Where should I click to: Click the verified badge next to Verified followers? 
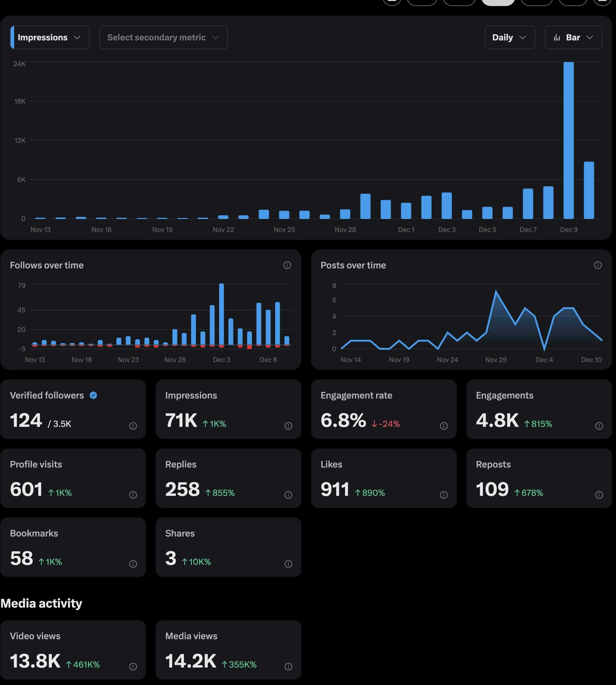click(93, 395)
